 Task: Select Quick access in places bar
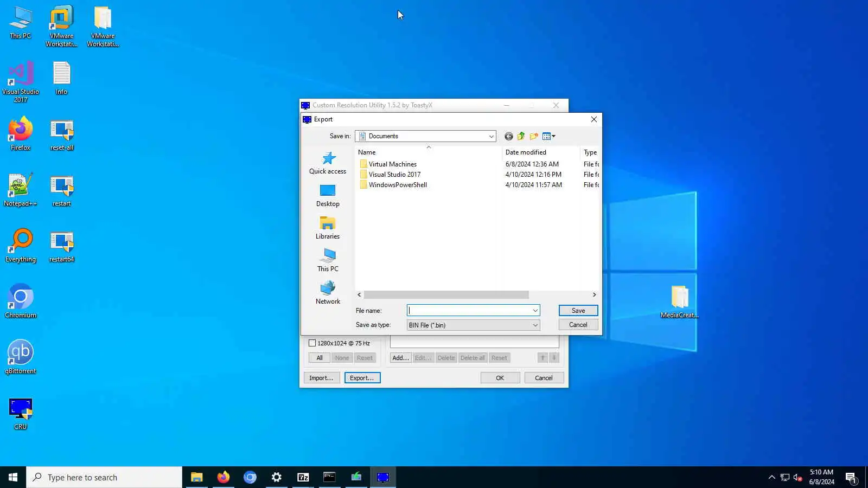coord(328,163)
